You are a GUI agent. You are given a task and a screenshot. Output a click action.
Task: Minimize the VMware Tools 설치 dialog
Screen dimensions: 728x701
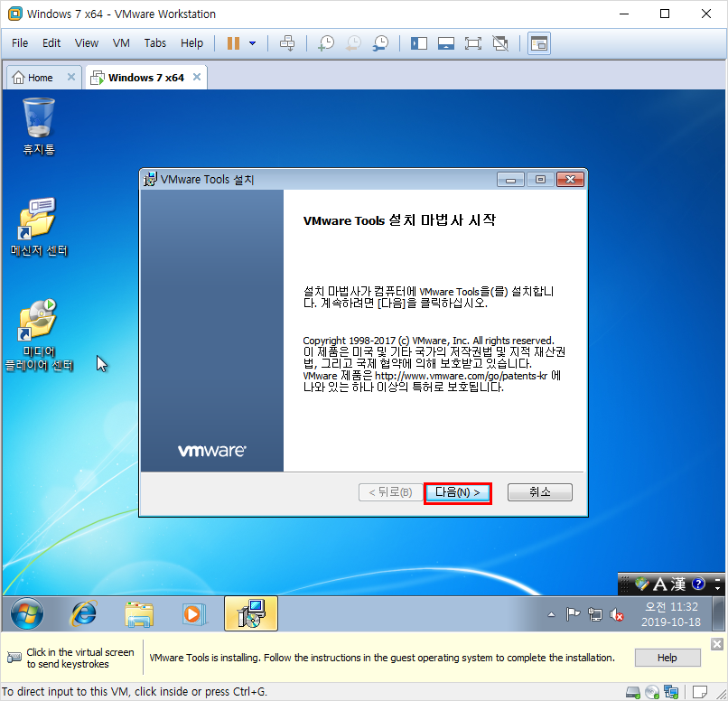(510, 180)
